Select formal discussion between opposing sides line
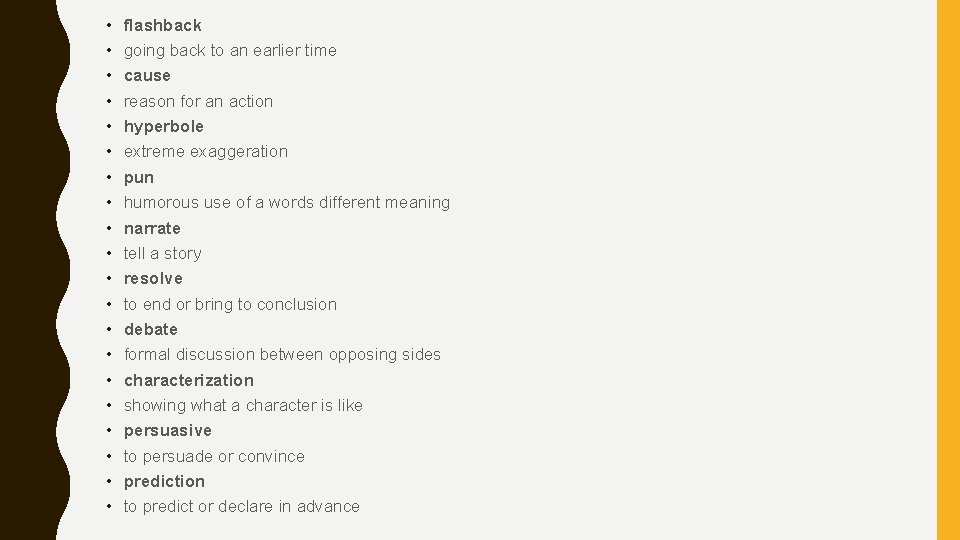 pos(282,354)
